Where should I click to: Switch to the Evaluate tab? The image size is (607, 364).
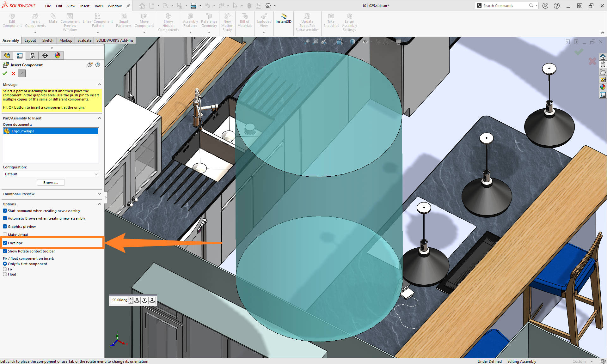pyautogui.click(x=84, y=40)
